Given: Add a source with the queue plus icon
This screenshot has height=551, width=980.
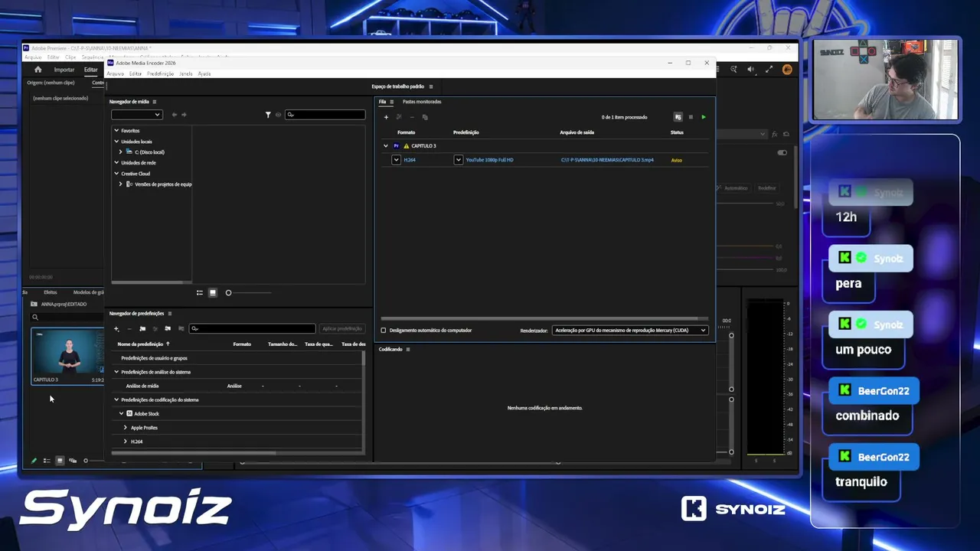Looking at the screenshot, I should 386,117.
